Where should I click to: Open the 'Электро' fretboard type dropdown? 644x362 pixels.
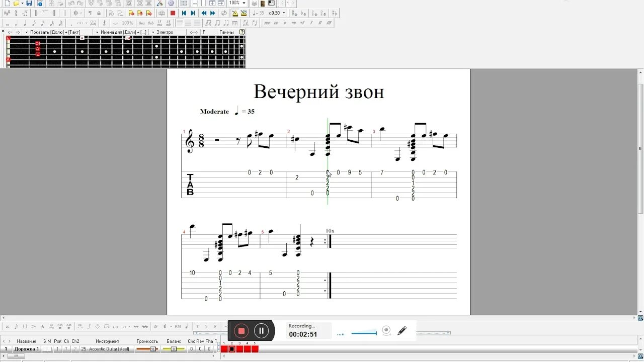point(153,32)
